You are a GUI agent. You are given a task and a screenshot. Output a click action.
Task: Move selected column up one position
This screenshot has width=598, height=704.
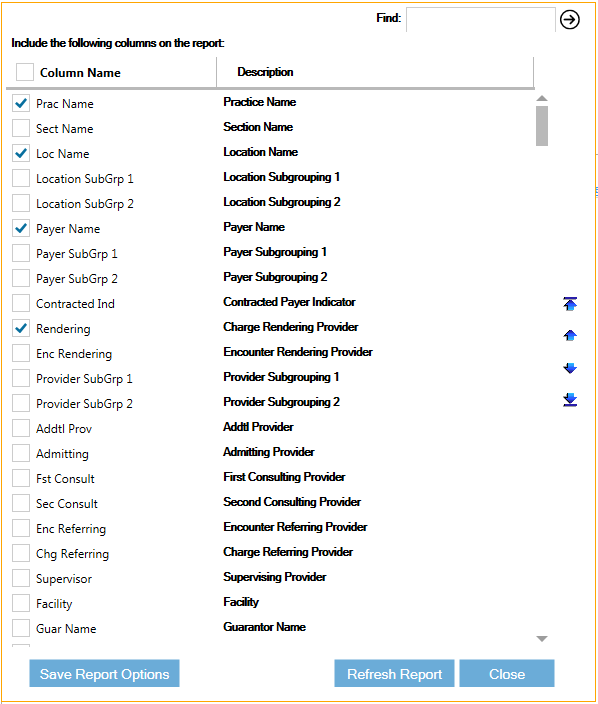pos(570,335)
